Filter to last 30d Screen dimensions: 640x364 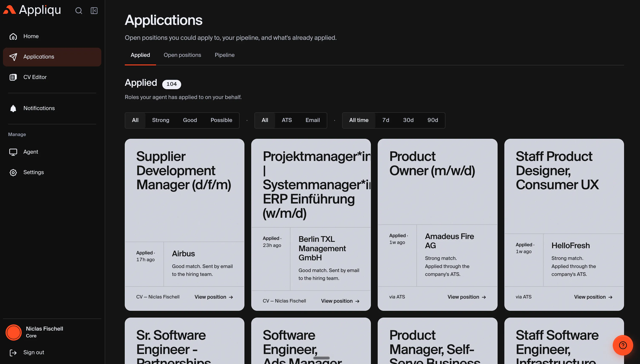(x=408, y=120)
